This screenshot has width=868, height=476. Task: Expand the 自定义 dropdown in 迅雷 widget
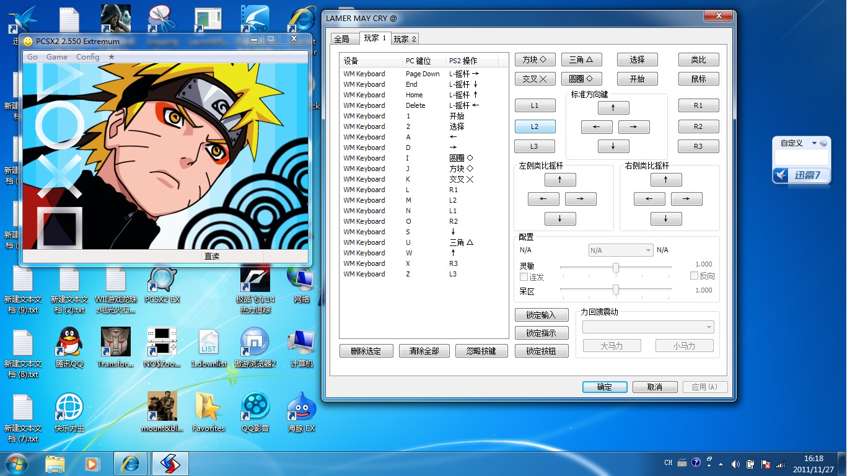pyautogui.click(x=815, y=143)
